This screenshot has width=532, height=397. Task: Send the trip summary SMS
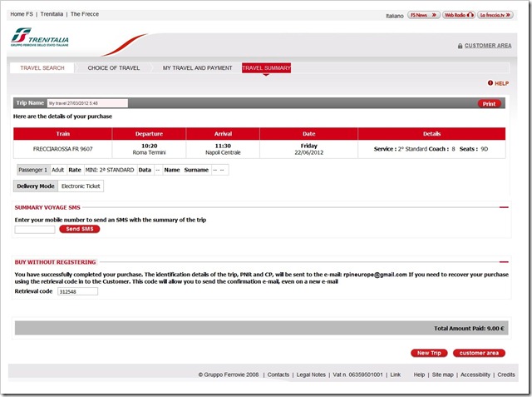click(80, 229)
